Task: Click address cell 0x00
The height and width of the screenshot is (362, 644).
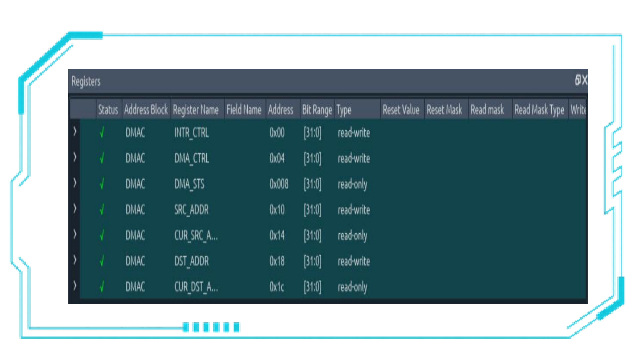Action: pyautogui.click(x=277, y=132)
